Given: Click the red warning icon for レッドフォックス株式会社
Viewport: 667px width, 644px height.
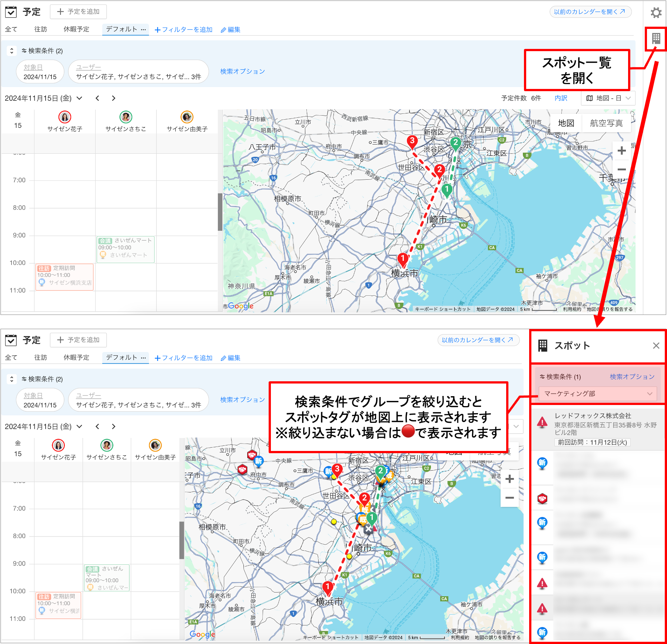Looking at the screenshot, I should tap(542, 422).
